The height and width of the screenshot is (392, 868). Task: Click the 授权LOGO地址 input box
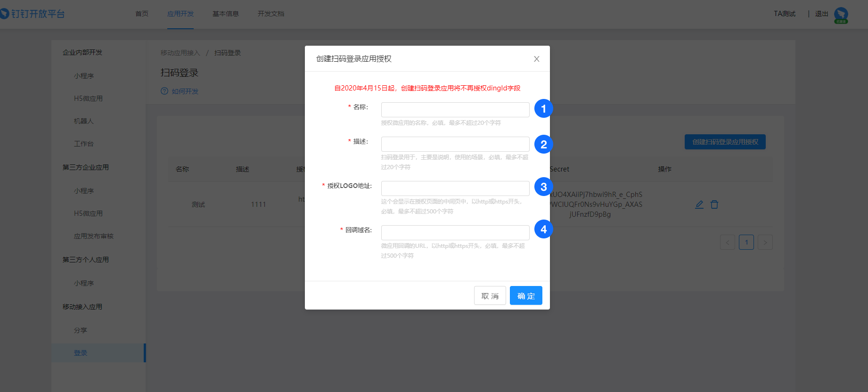[455, 188]
